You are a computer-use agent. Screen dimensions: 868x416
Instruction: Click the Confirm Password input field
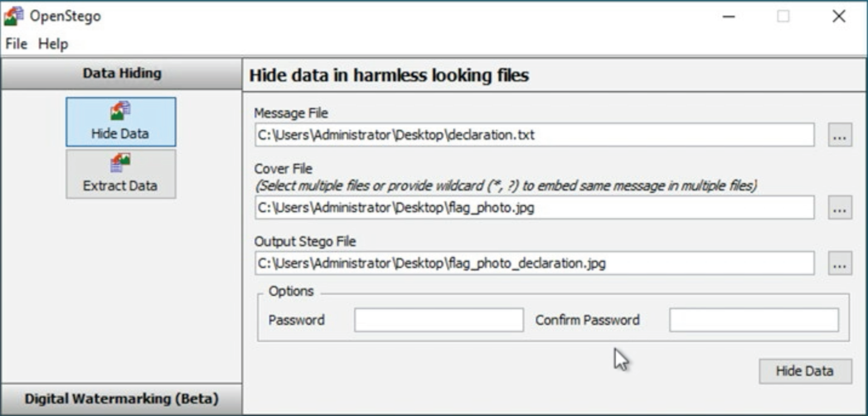click(x=754, y=320)
